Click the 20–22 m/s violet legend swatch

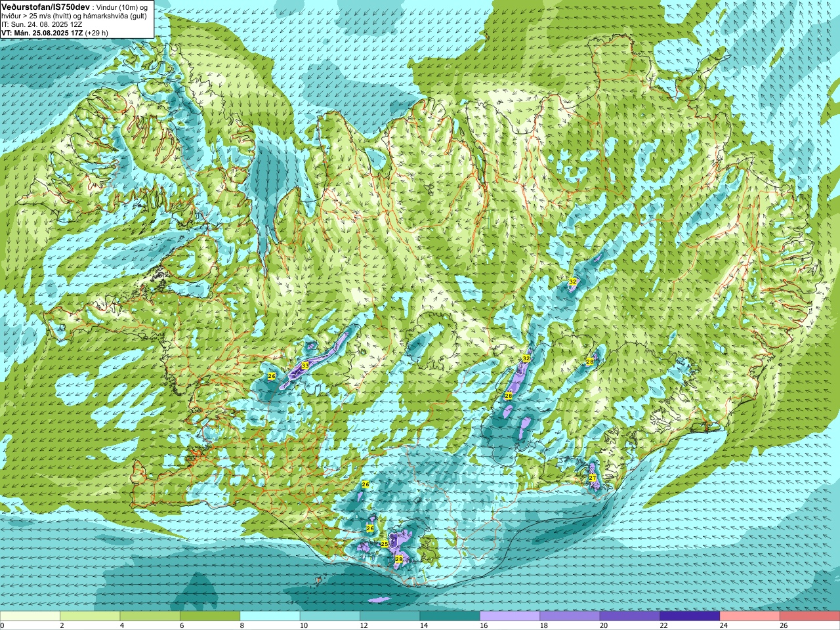[630, 616]
